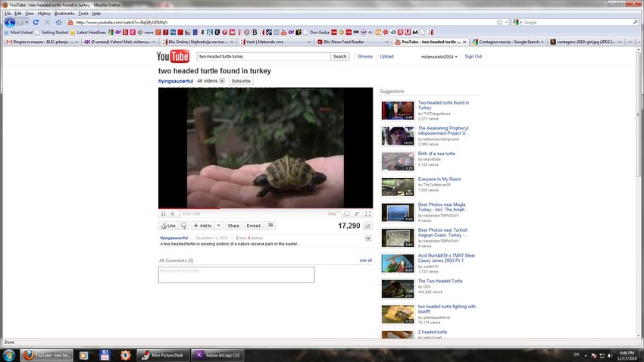The height and width of the screenshot is (362, 644).
Task: Pause the video playback
Action: [x=163, y=214]
